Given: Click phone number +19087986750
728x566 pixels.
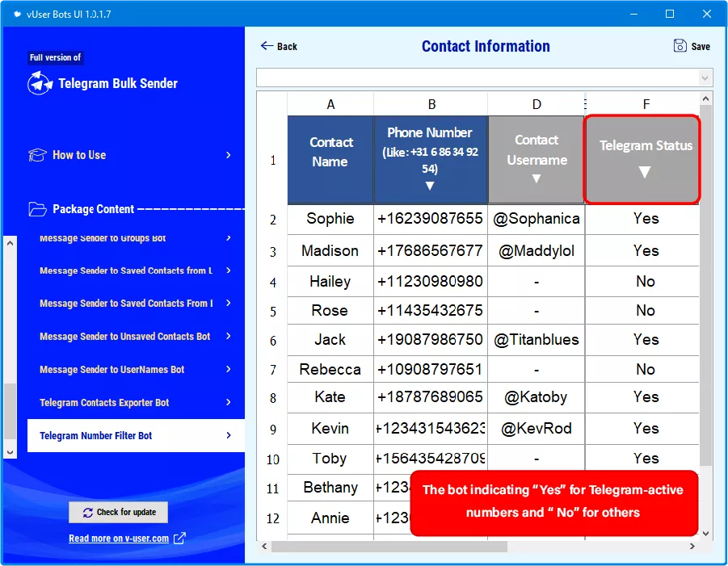Looking at the screenshot, I should tap(431, 340).
